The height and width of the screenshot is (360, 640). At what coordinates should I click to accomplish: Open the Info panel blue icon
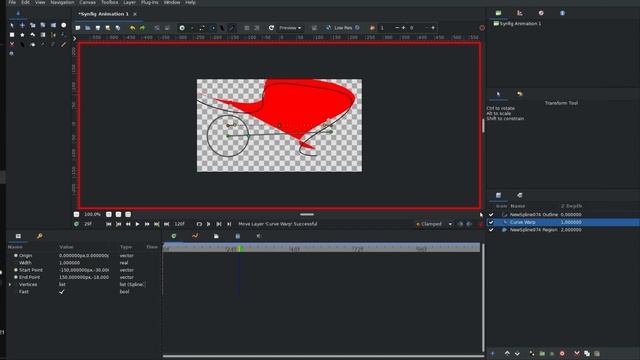[562, 13]
